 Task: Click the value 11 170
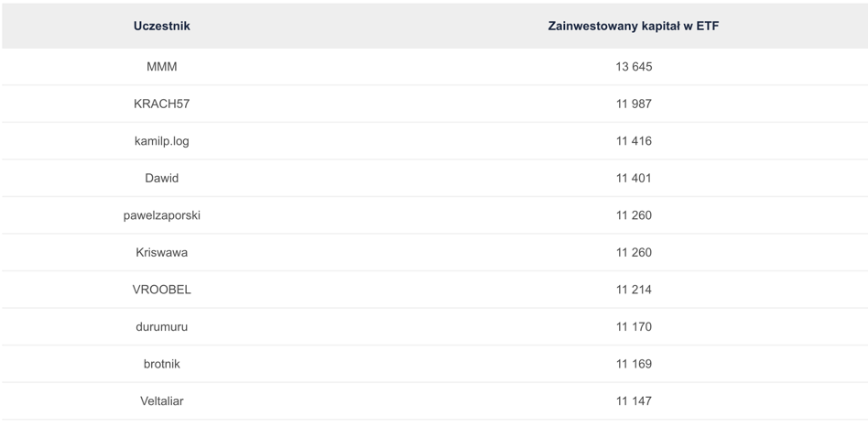(634, 326)
